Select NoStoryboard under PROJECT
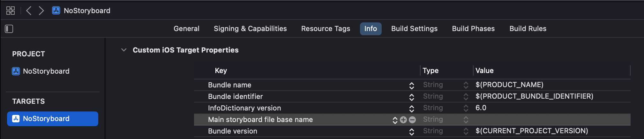Screen dimensions: 644x139 41,71
